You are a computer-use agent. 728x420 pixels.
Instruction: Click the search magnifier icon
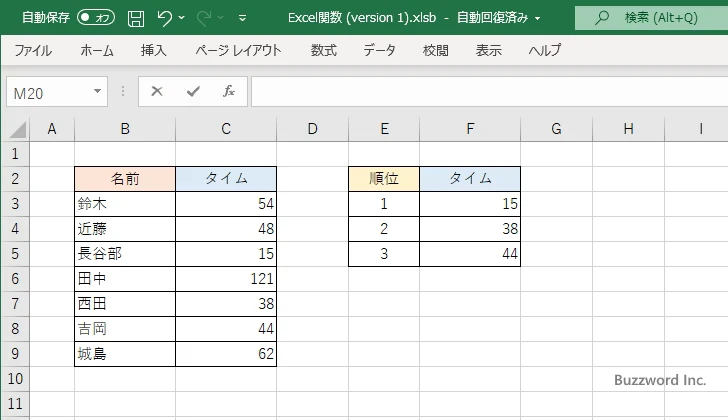(601, 18)
